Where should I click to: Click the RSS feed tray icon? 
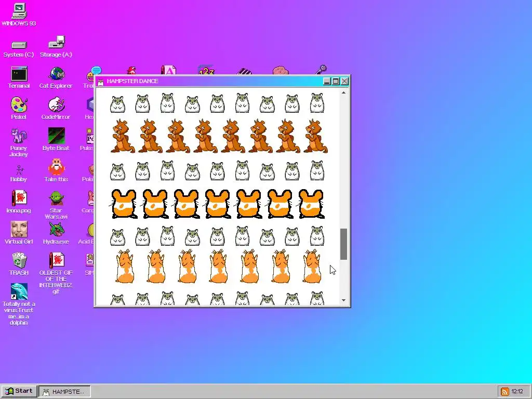pyautogui.click(x=505, y=392)
